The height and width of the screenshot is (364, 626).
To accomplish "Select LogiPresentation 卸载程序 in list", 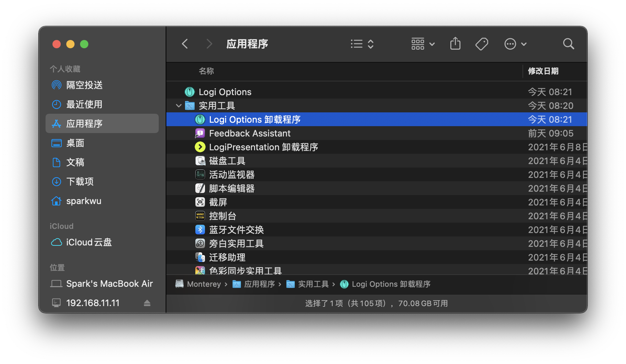I will [263, 147].
